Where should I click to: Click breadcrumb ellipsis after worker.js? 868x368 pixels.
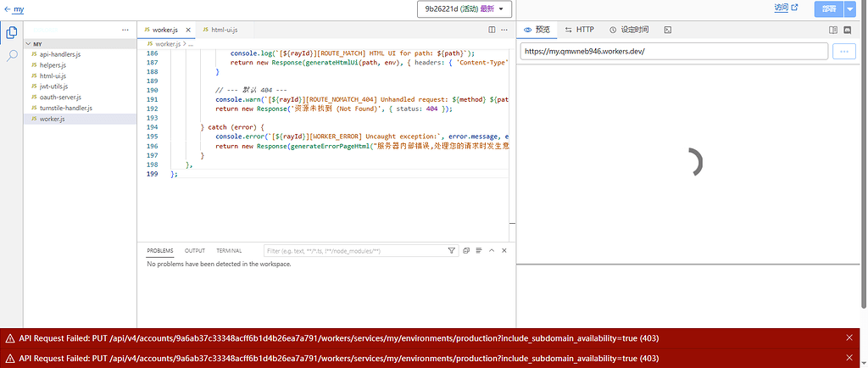(x=190, y=44)
